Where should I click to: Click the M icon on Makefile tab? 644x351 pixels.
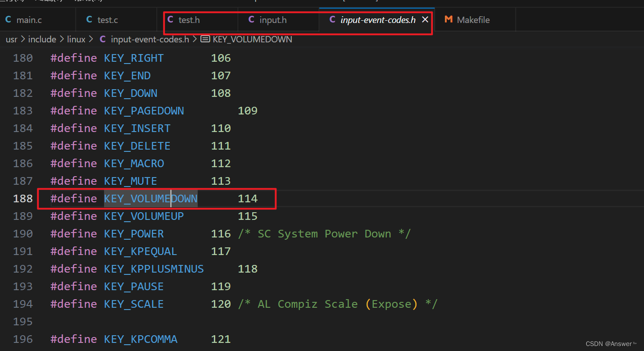click(448, 20)
